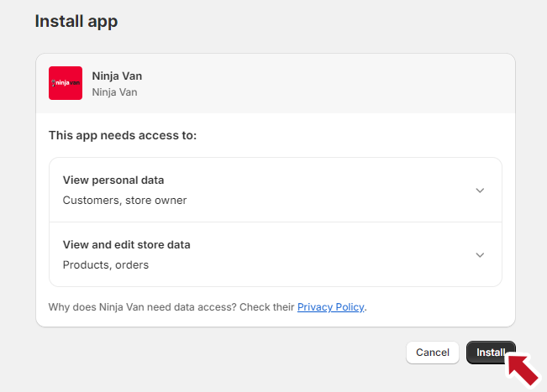Screen dimensions: 547x392
Task: Select the "View and edit store data" title
Action: coord(126,245)
